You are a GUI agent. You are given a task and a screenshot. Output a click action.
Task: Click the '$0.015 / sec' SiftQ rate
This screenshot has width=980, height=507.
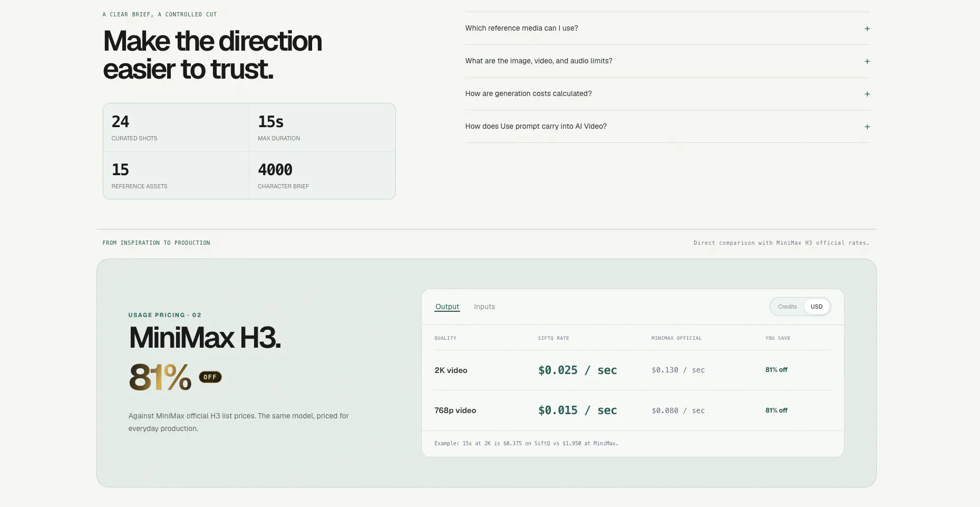coord(577,410)
